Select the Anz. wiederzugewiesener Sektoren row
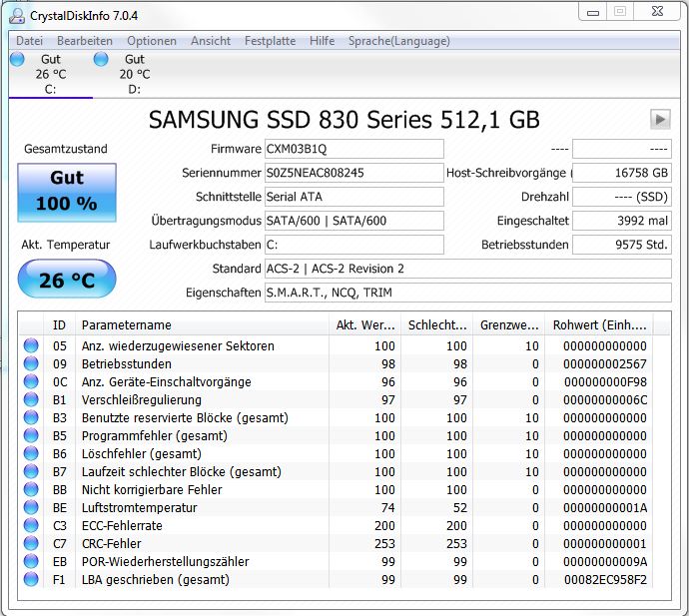 tap(337, 345)
